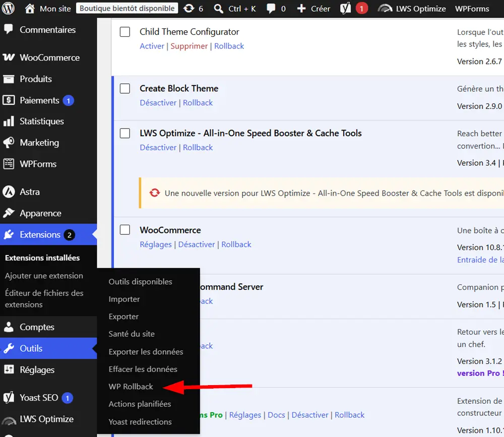Check the Create Block Theme checkbox

coord(124,88)
